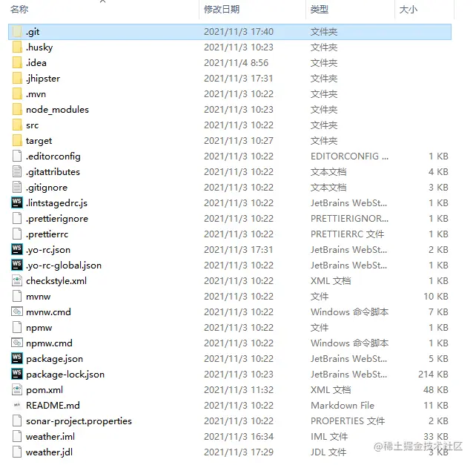Click the IML 文件 type cell
476x465 pixels.
pyautogui.click(x=329, y=437)
